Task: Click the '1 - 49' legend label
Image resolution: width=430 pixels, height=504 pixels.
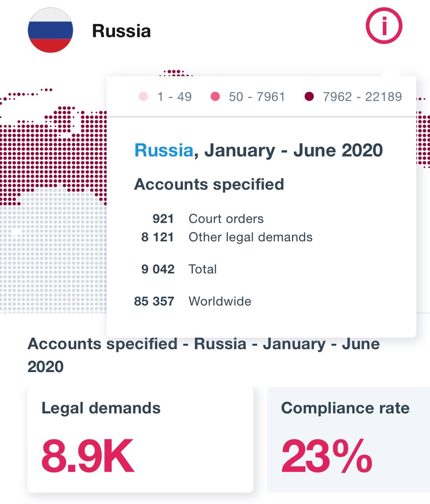Action: (x=174, y=96)
